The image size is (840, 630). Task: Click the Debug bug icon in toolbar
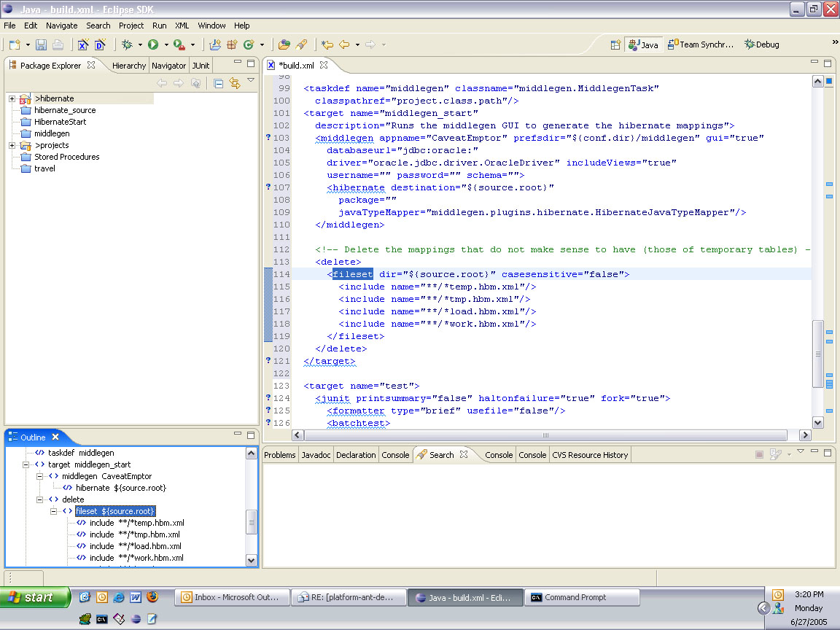coord(127,44)
